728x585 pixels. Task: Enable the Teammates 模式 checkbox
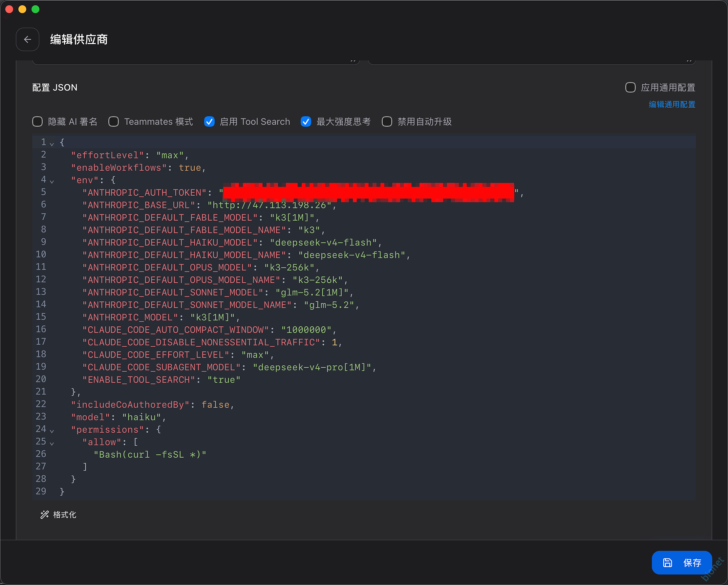click(x=114, y=121)
